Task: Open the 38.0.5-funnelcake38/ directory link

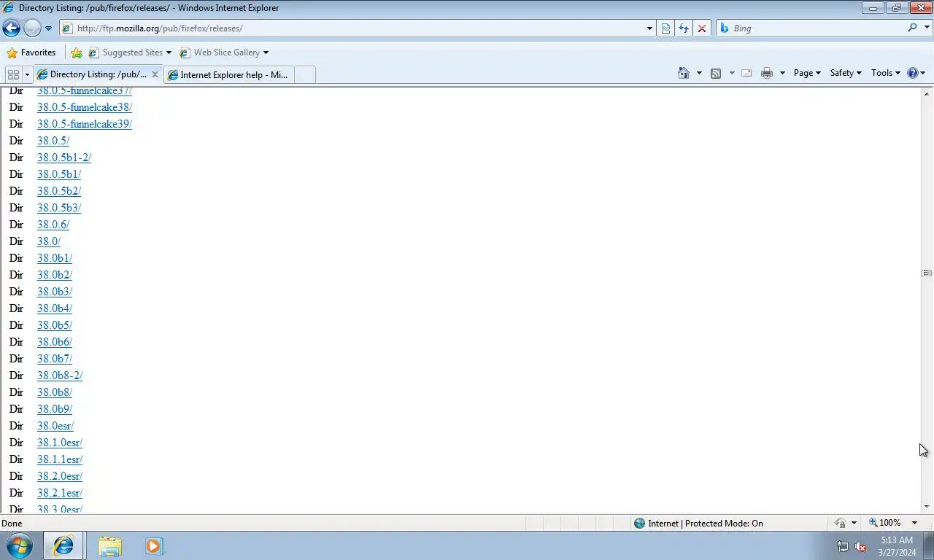Action: tap(85, 107)
